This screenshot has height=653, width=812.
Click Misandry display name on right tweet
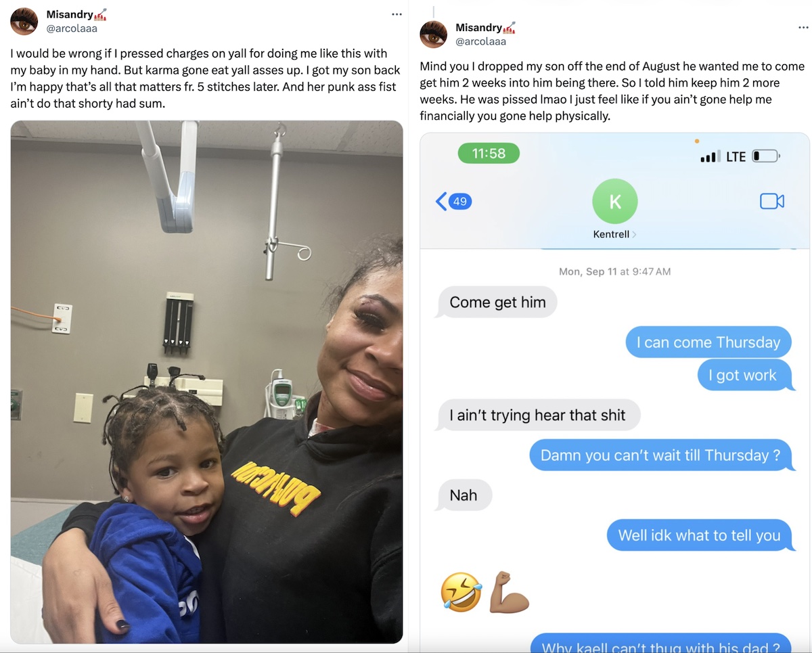tap(480, 28)
